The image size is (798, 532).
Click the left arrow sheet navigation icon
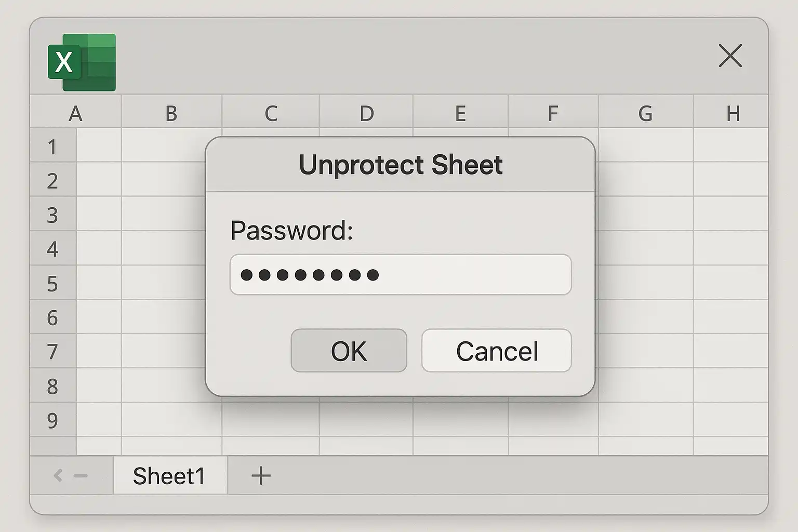[x=58, y=475]
